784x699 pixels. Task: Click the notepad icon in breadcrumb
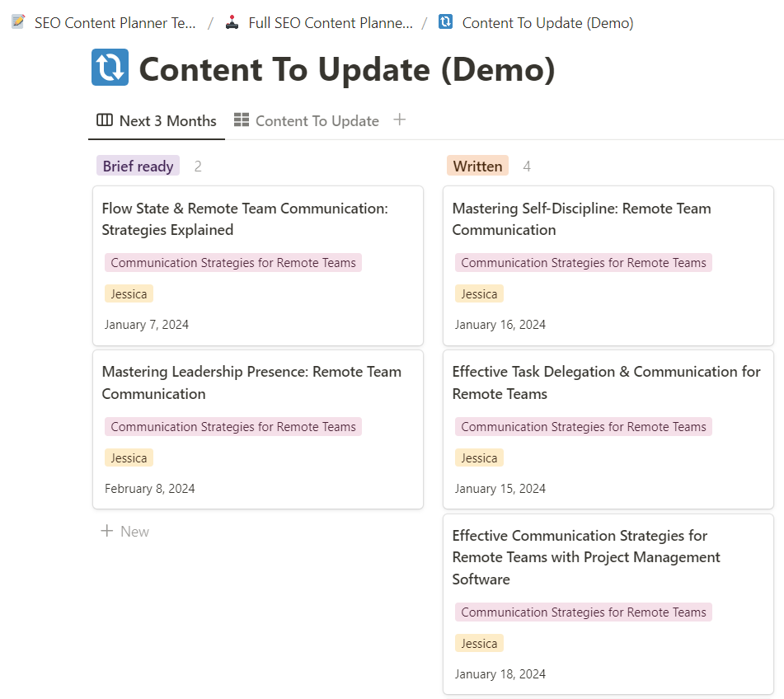[x=18, y=22]
